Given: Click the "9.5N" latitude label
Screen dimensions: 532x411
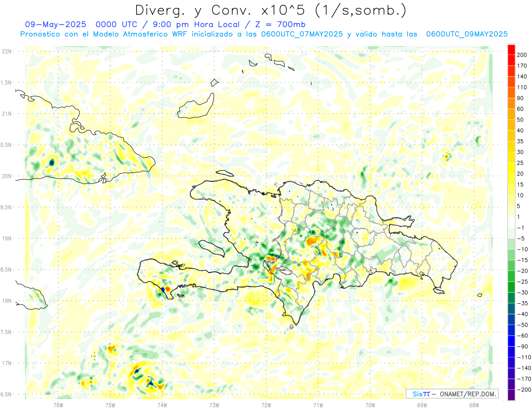Looking at the screenshot, I should coord(6,207).
